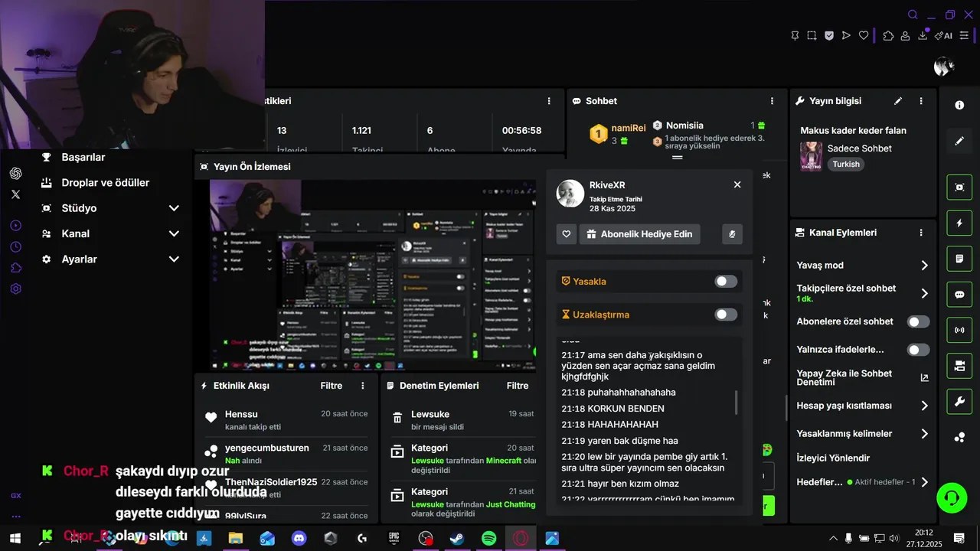Open the sidebar player icon
980x551 pixels.
point(15,226)
